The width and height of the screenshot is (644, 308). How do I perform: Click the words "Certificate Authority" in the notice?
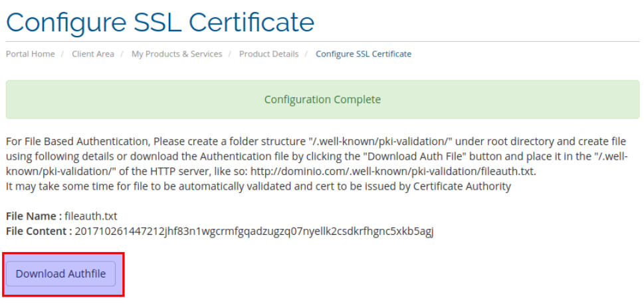(x=462, y=187)
